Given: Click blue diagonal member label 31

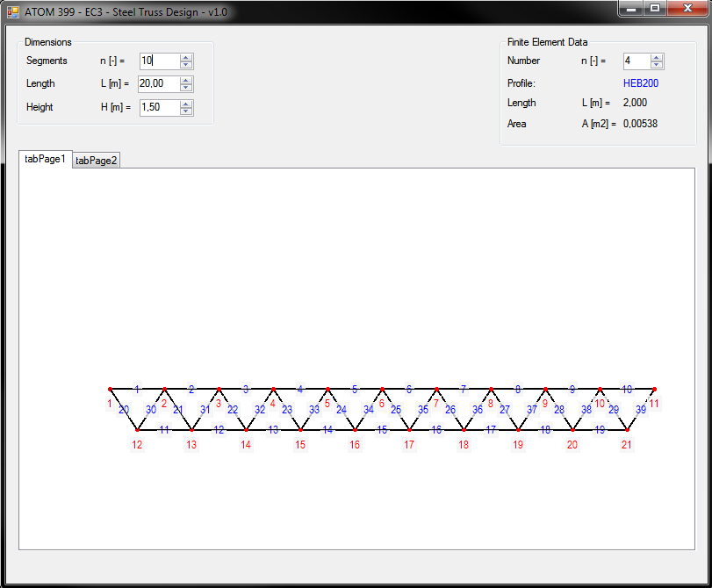Looking at the screenshot, I should point(205,410).
